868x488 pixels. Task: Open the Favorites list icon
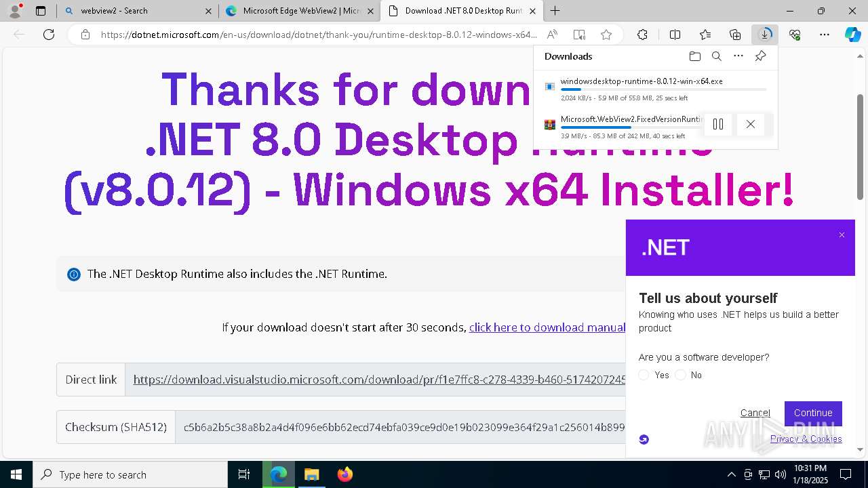[x=705, y=35]
